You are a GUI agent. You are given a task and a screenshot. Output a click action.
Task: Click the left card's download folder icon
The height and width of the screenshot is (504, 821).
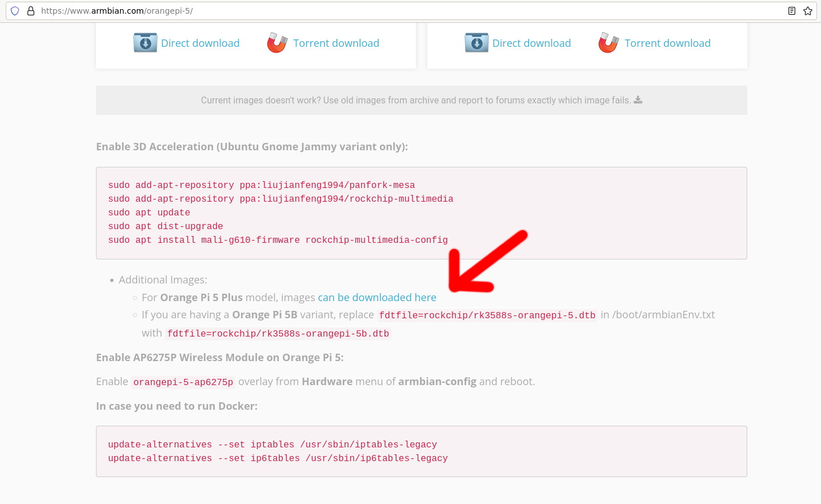point(145,43)
